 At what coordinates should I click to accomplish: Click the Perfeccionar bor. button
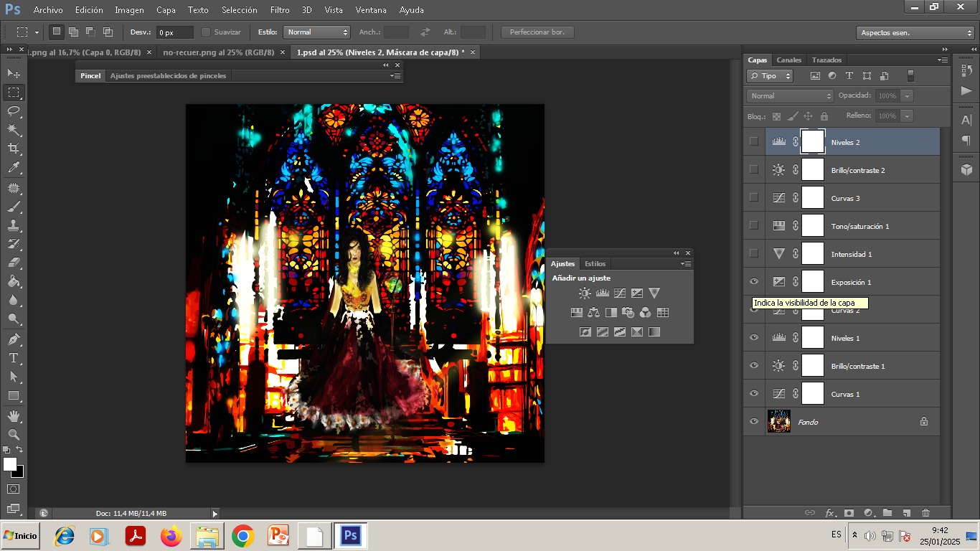(x=537, y=32)
